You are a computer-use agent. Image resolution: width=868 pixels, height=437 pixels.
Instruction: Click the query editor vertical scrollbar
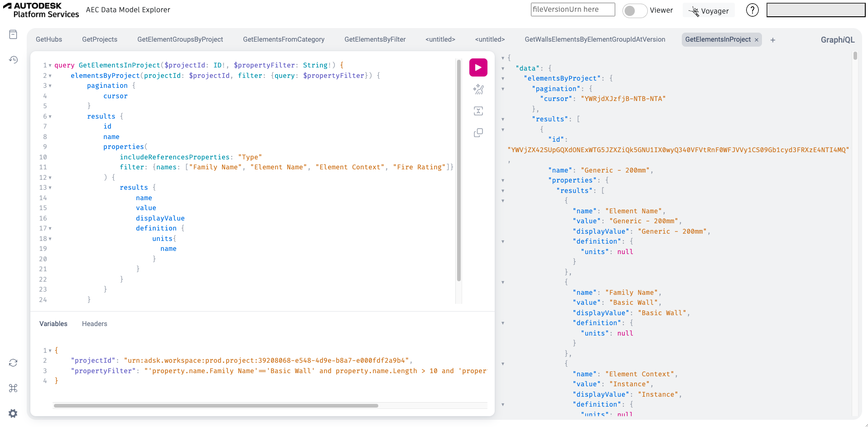459,170
